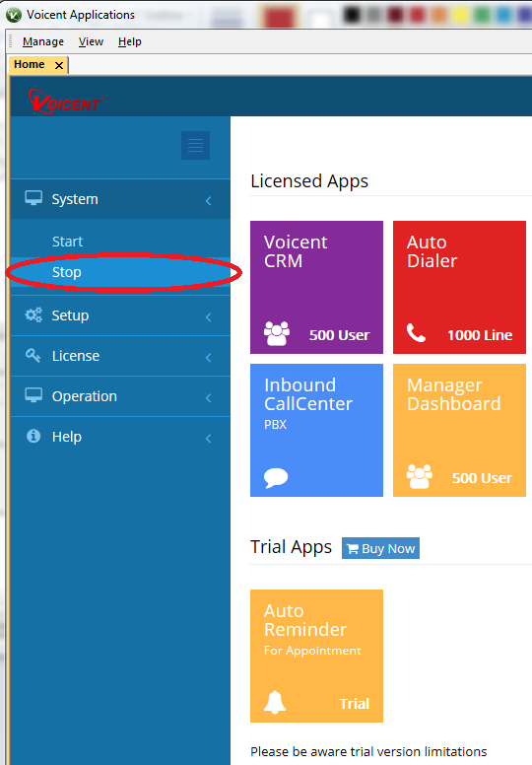
Task: Click the Buy Now button
Action: [x=380, y=548]
